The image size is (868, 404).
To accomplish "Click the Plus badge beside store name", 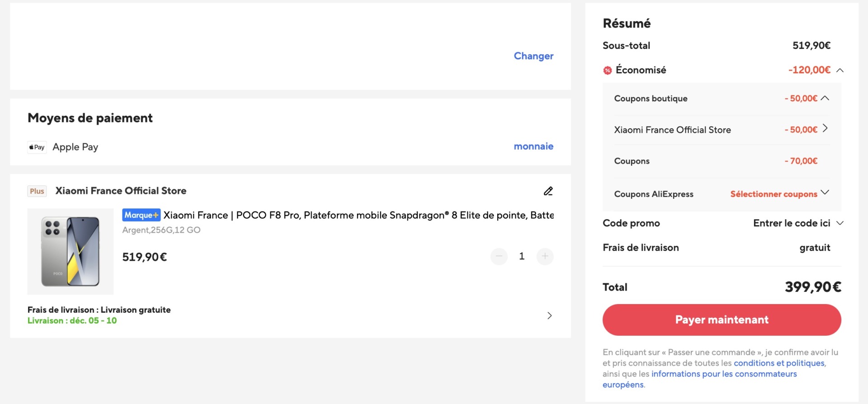I will click(x=37, y=191).
